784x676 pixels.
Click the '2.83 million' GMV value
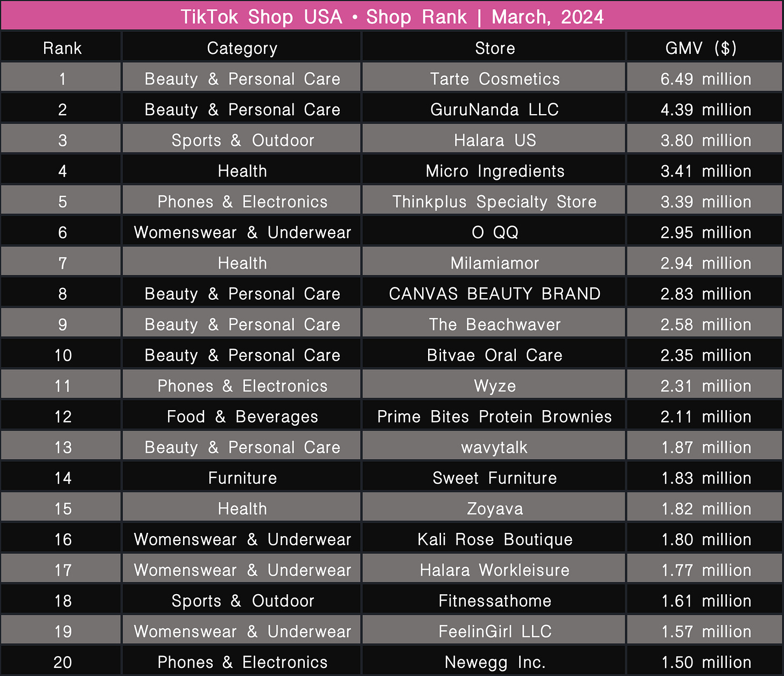coord(706,293)
